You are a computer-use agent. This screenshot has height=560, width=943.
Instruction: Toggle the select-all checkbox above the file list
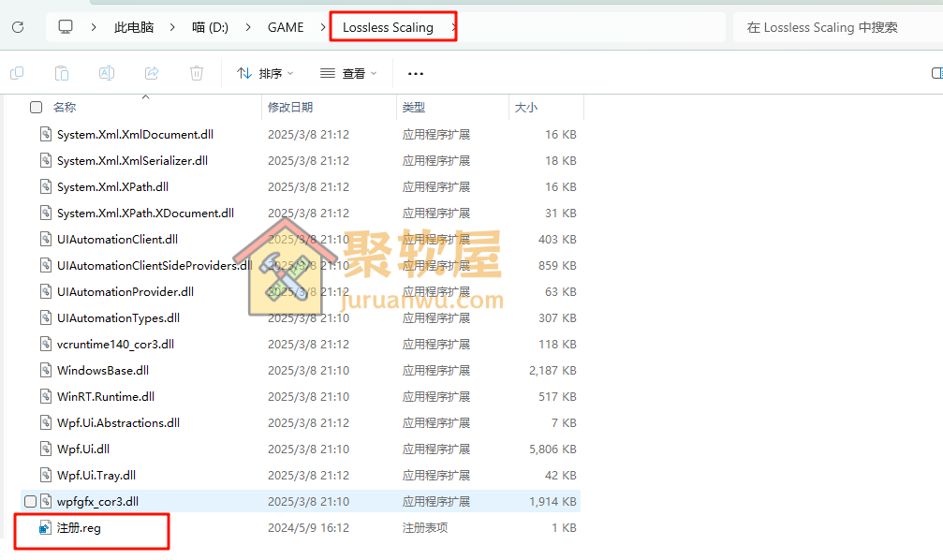[35, 107]
